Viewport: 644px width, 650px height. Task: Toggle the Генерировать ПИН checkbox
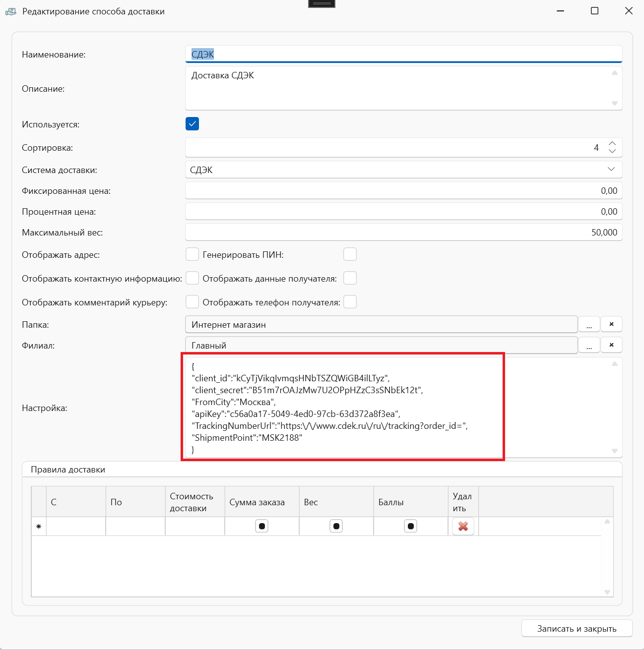coord(350,254)
